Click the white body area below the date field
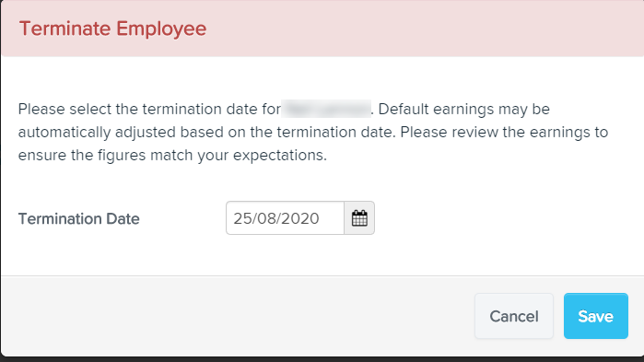 322,255
